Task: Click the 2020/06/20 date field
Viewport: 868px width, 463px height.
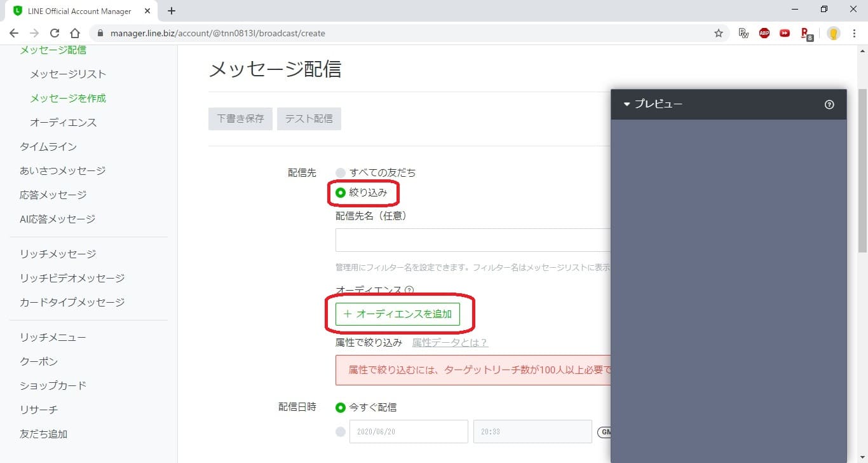Action: click(x=409, y=432)
